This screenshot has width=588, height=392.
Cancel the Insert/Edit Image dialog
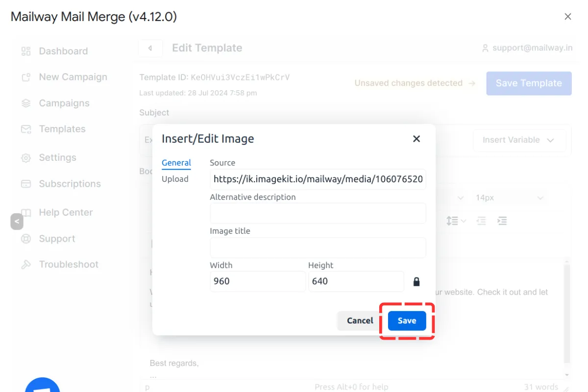(360, 320)
